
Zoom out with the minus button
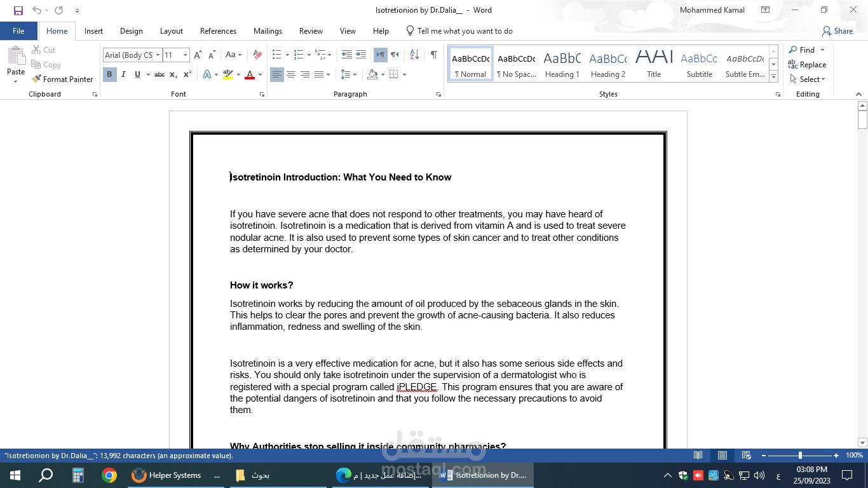pos(763,456)
